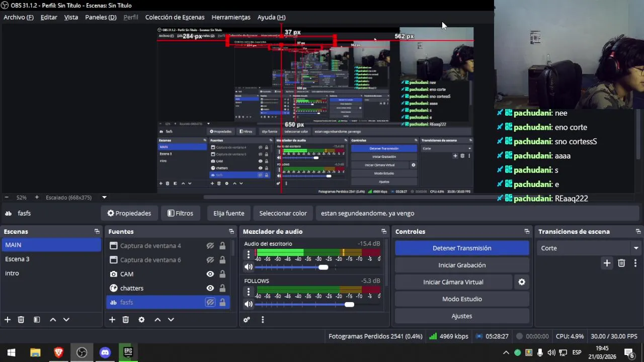
Task: Undock Fuentes panel icon
Action: click(x=231, y=232)
